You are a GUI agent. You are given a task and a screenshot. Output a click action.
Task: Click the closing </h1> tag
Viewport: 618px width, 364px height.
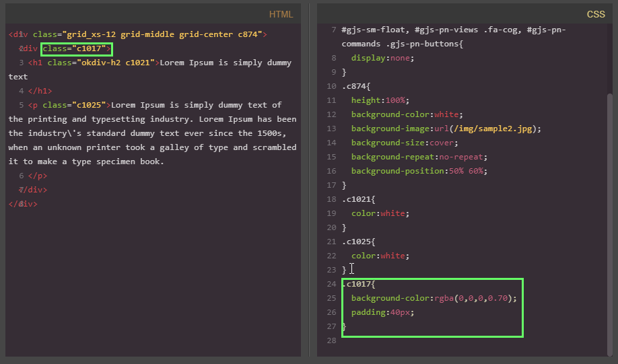click(x=40, y=91)
